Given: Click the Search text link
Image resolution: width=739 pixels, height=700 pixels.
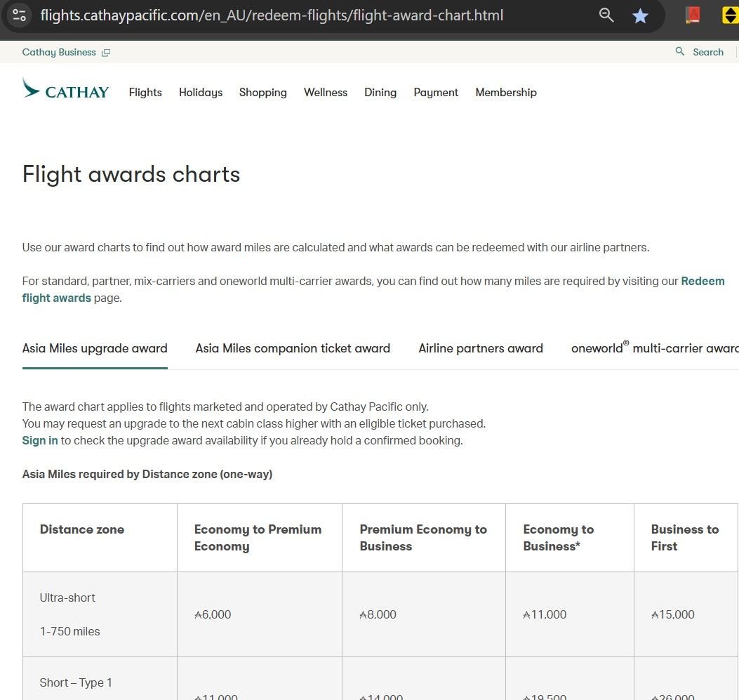Looking at the screenshot, I should pyautogui.click(x=708, y=53).
